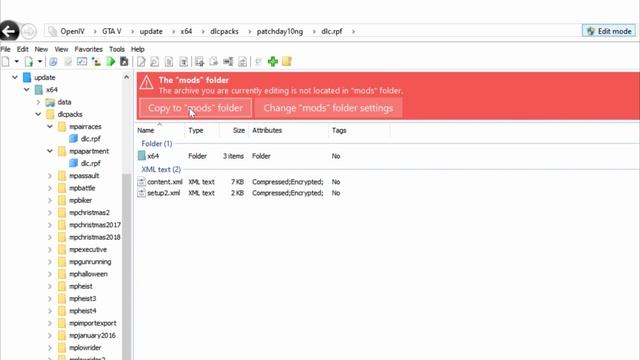Open the dropdown arrow next to the new file icon
640x360 pixels.
pyautogui.click(x=17, y=62)
